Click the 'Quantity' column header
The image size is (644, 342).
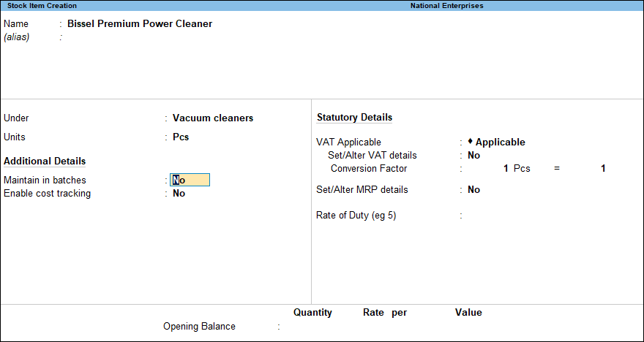[312, 313]
